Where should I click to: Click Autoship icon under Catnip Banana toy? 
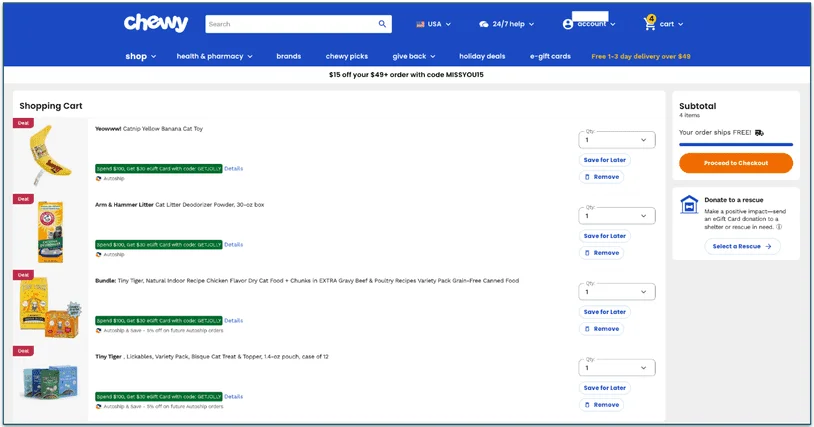pos(98,178)
